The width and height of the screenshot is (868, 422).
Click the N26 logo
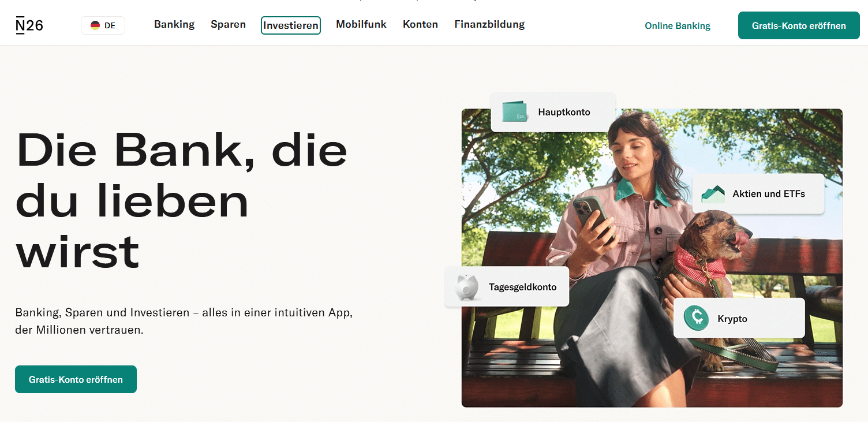(29, 25)
